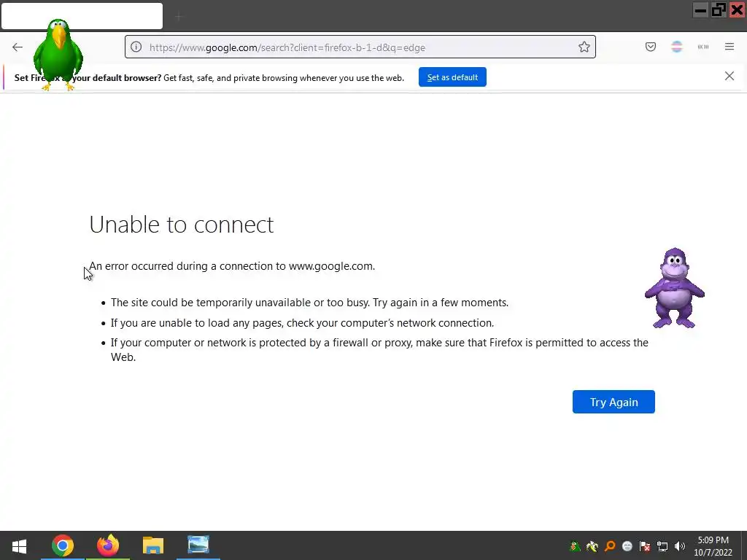Click the 'protected by a firewall or proxy' bullet
747x560 pixels.
point(379,349)
